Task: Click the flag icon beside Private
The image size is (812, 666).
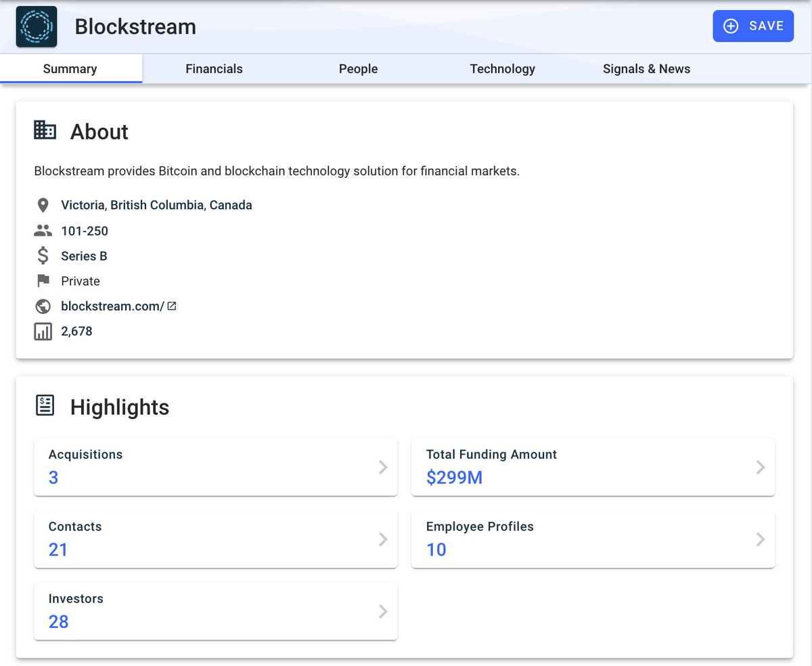Action: pos(43,281)
